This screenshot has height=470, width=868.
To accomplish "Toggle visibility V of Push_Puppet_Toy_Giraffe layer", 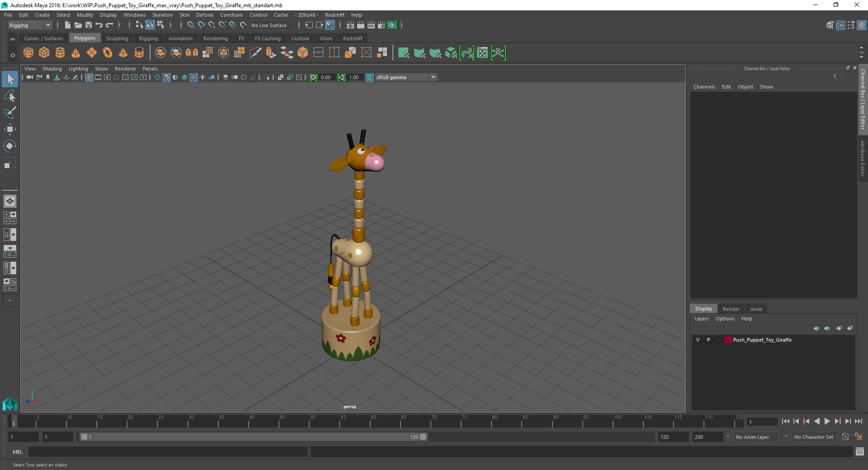I will coord(698,340).
